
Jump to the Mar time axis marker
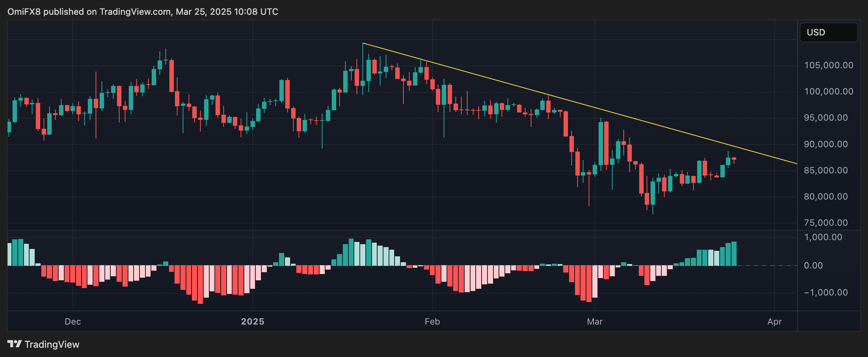pos(595,322)
